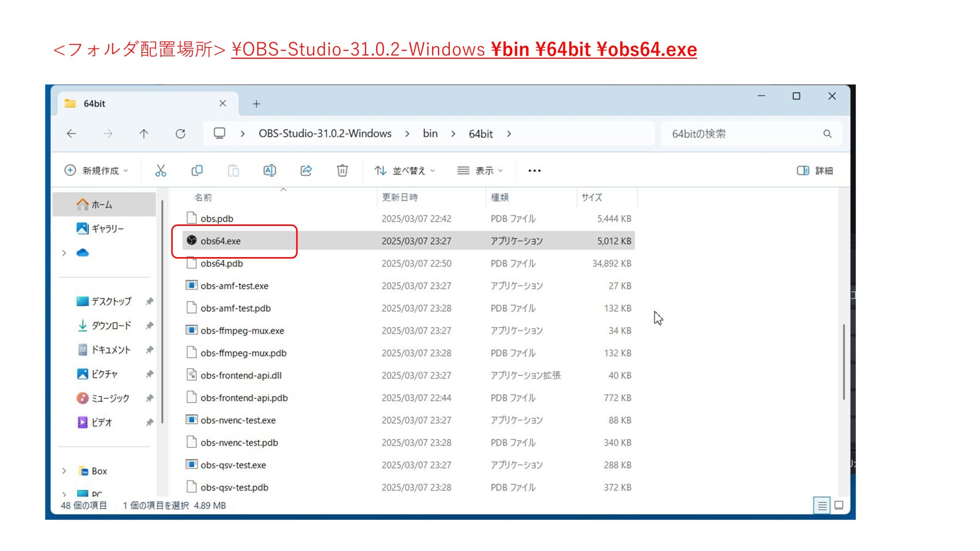Viewport: 980px width, 551px height.
Task: Select the obs64.exe file
Action: coord(408,241)
